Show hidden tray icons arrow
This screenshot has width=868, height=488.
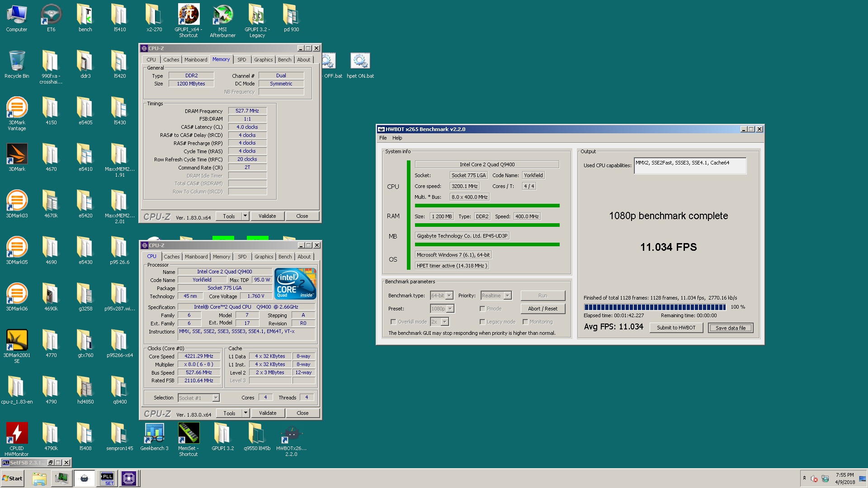pos(804,478)
